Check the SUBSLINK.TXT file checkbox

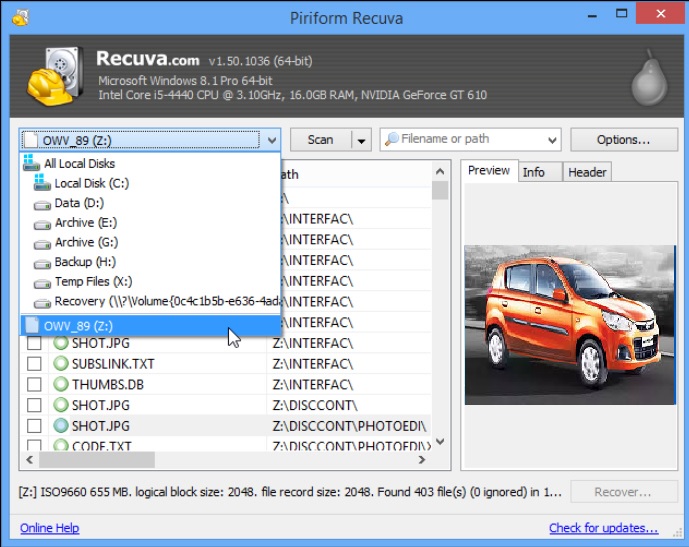(34, 364)
